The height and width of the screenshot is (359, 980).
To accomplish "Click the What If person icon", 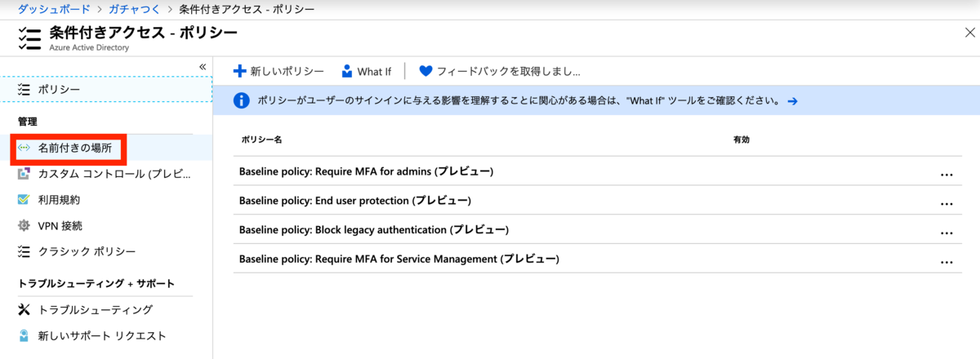I will (347, 71).
